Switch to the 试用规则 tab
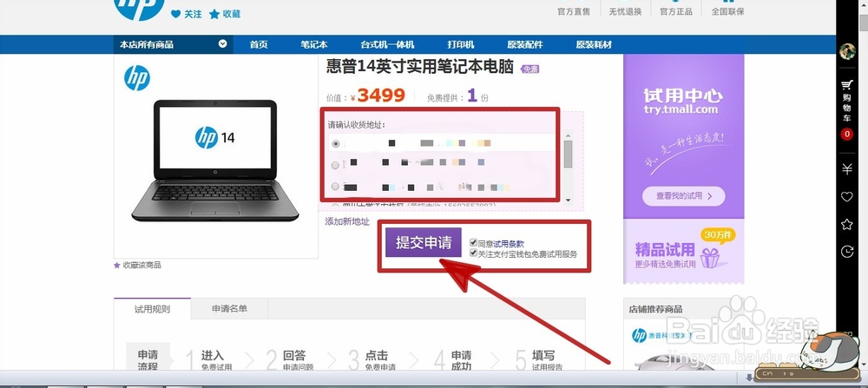 [x=152, y=309]
